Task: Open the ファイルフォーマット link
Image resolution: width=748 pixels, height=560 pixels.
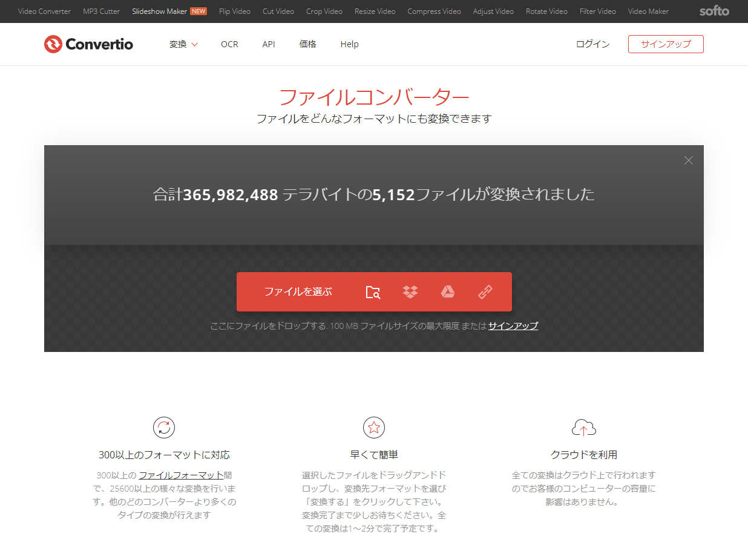Action: click(181, 475)
